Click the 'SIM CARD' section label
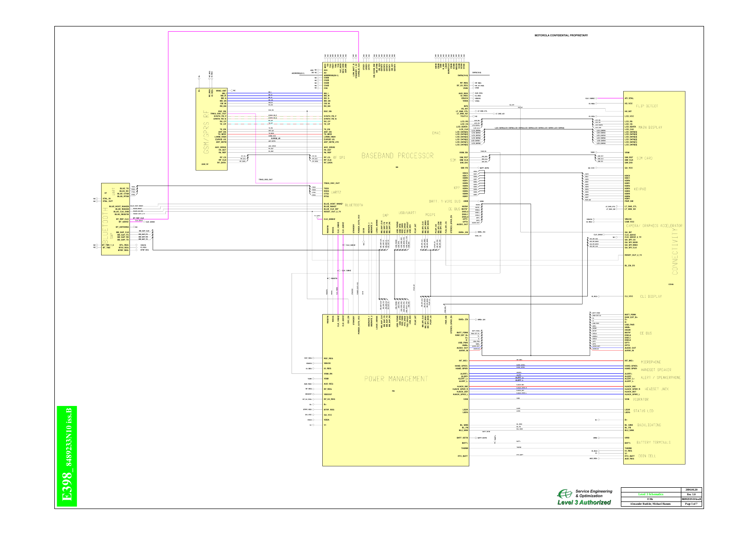 [644, 158]
